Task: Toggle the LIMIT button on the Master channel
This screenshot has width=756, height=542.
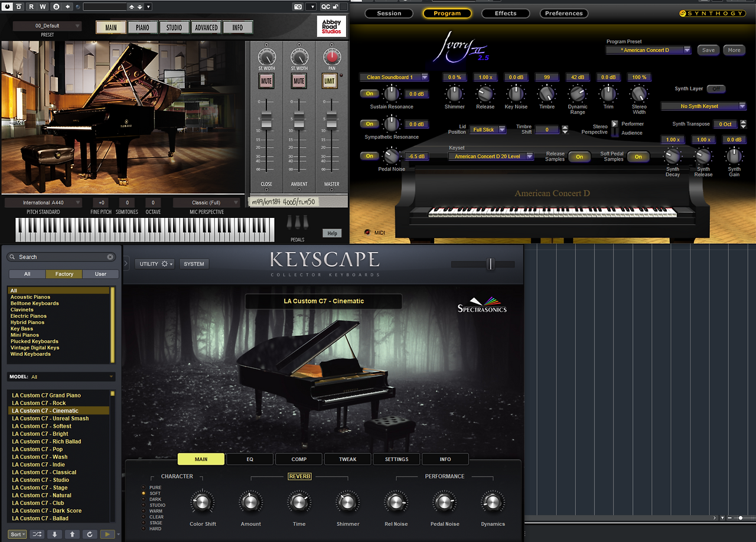Action: pyautogui.click(x=330, y=81)
